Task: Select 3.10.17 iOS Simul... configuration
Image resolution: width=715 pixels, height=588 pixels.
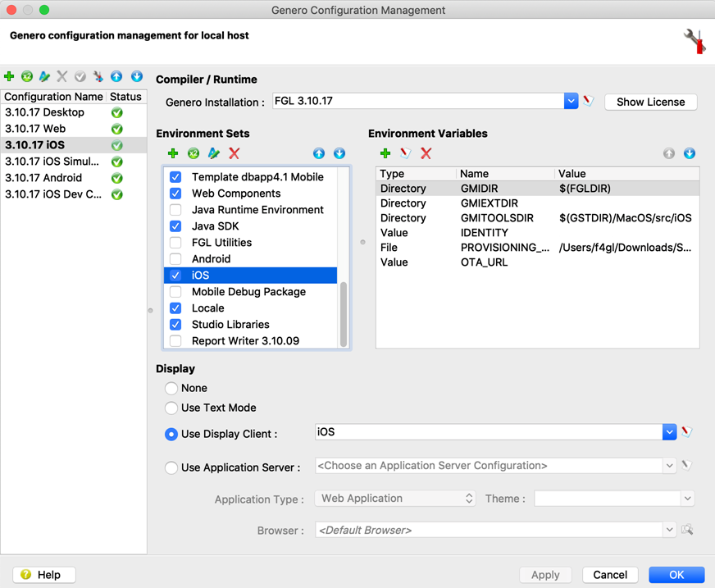Action: click(74, 162)
